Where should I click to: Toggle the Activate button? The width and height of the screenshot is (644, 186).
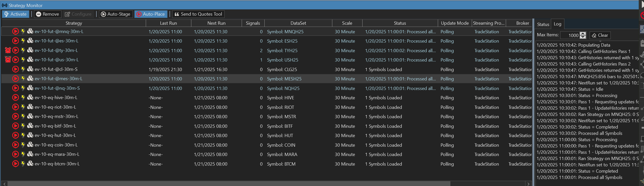[x=16, y=14]
